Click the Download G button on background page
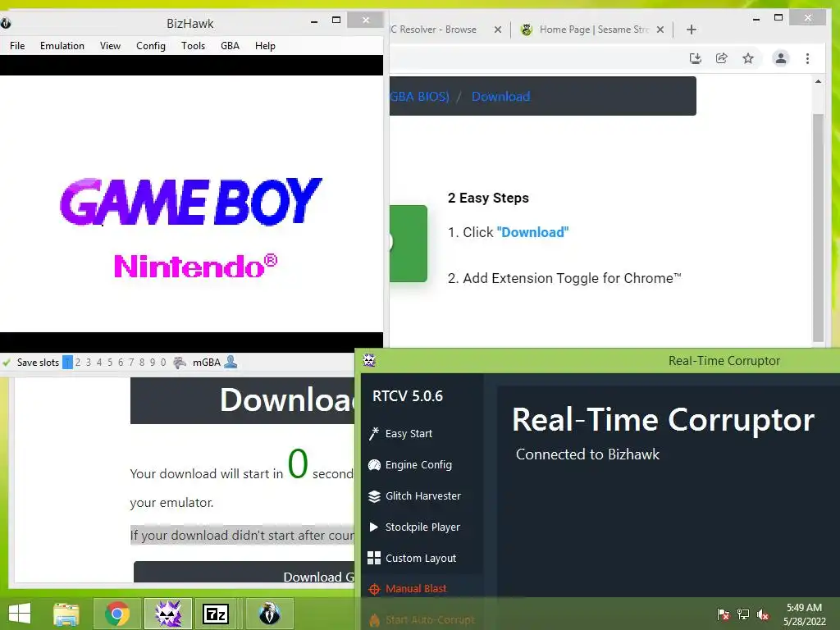 click(x=244, y=572)
